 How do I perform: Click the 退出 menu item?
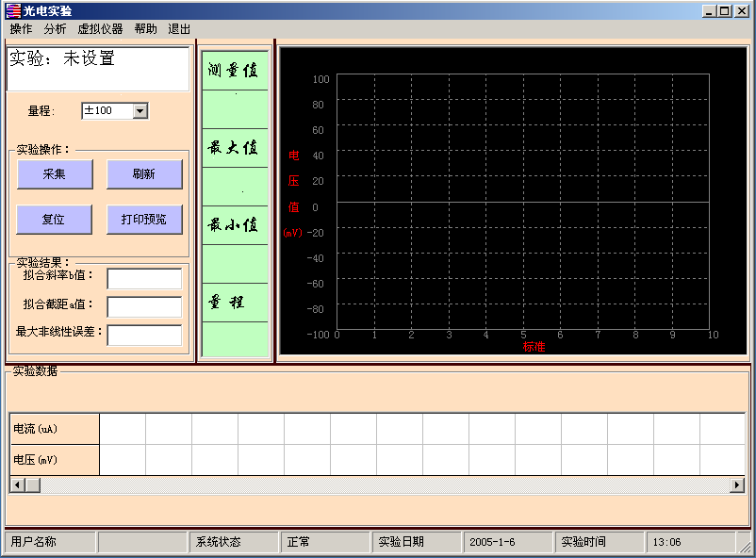pyautogui.click(x=179, y=29)
